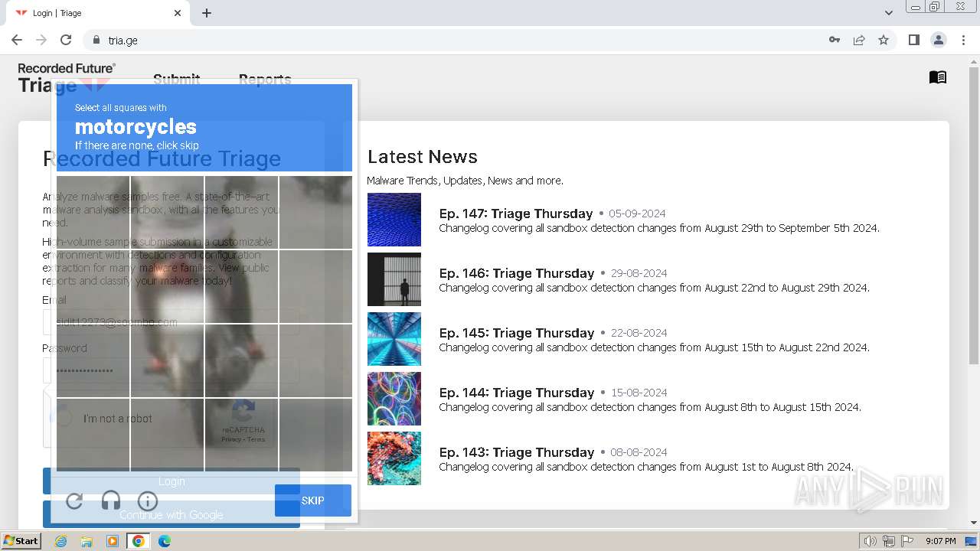Click the Ep. 144 neon rings thumbnail

394,399
